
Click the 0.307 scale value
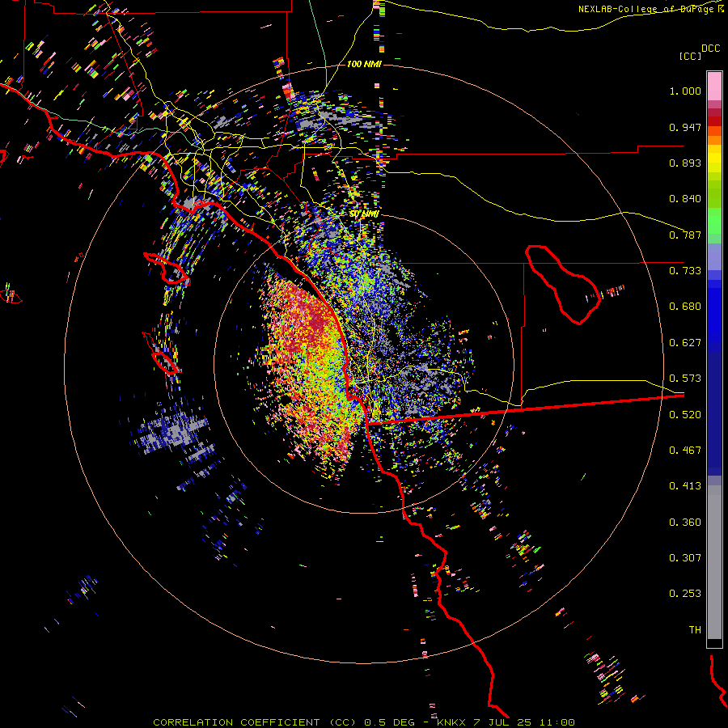(685, 558)
